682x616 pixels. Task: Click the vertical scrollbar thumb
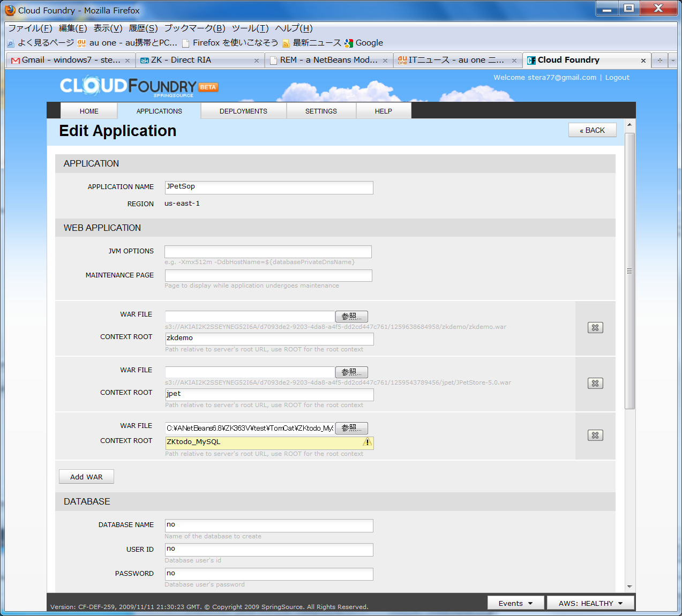pyautogui.click(x=630, y=271)
